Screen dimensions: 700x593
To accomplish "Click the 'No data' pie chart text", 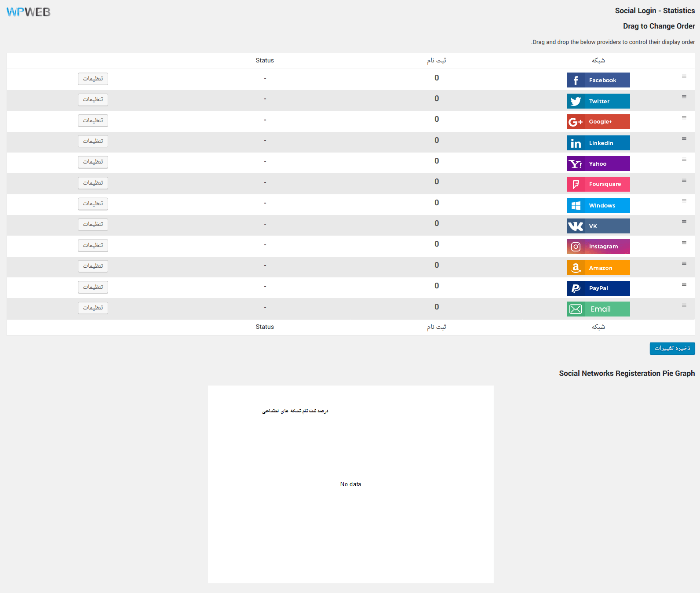I will point(350,484).
